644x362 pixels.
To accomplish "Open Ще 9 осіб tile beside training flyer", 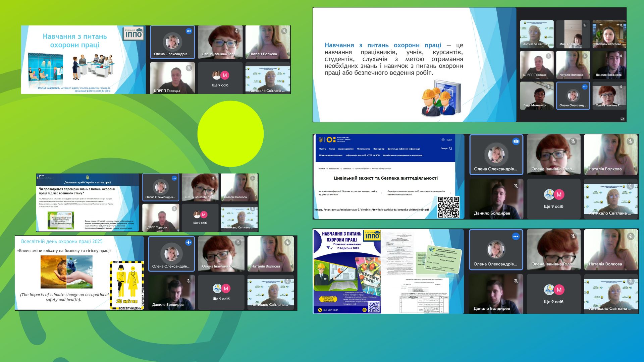I will point(553,294).
